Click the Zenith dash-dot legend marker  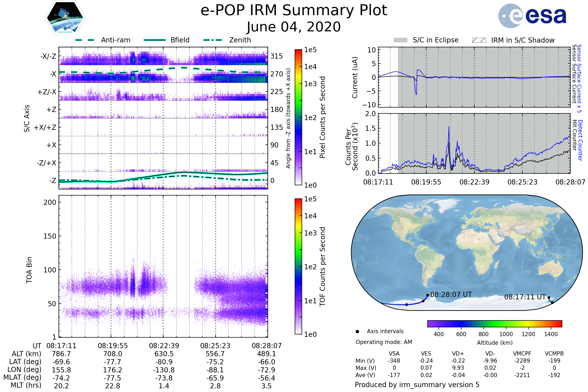click(x=213, y=40)
